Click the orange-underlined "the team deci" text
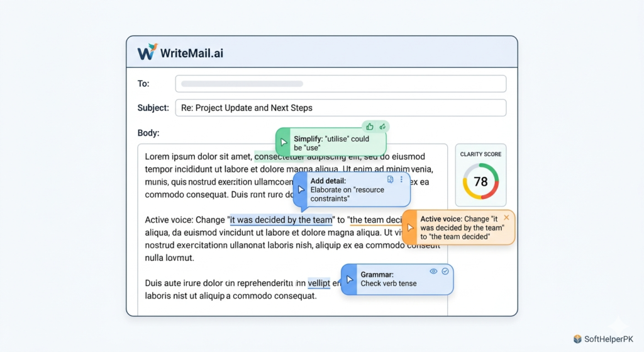 click(375, 220)
